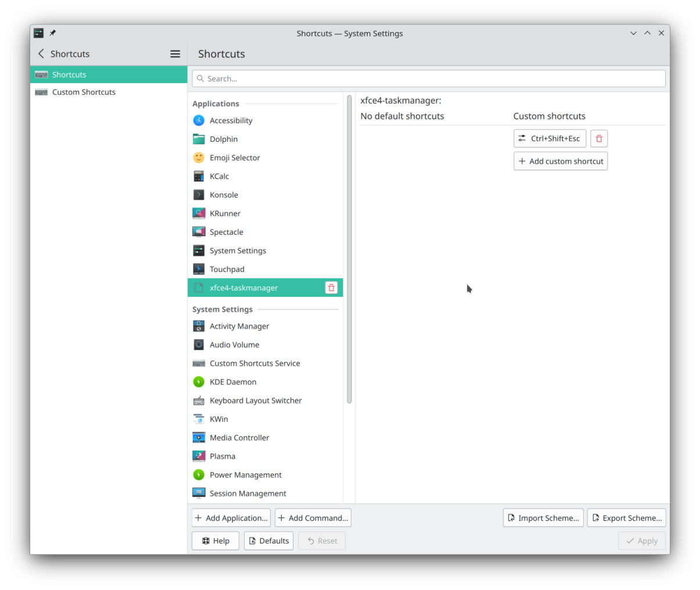Open the hamburger menu in sidebar header
This screenshot has height=590, width=700.
175,53
